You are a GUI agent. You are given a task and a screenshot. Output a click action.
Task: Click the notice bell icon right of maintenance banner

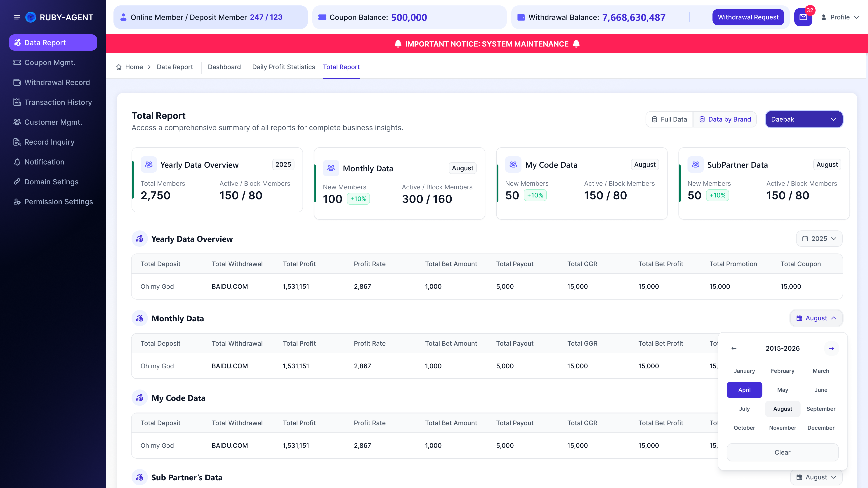coord(576,44)
